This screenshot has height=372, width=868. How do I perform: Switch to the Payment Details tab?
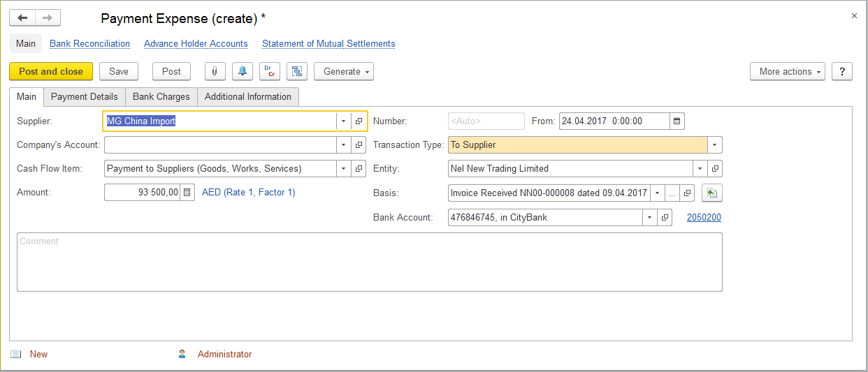coord(85,96)
